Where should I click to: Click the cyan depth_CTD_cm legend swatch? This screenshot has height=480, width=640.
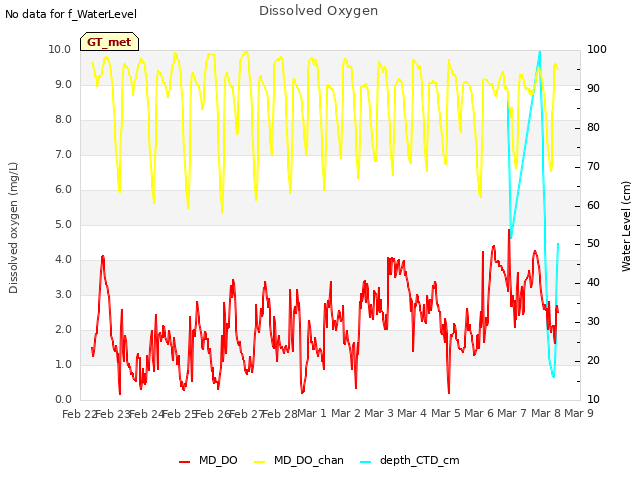[366, 462]
